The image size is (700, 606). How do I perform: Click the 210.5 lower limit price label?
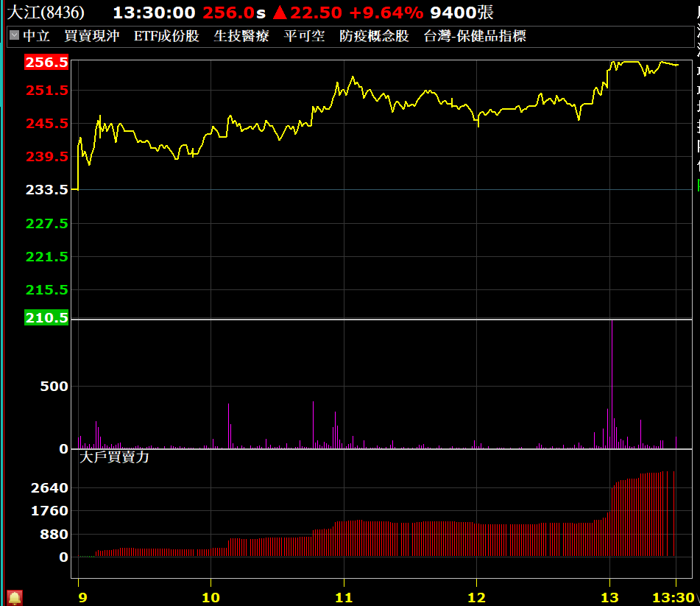click(46, 318)
